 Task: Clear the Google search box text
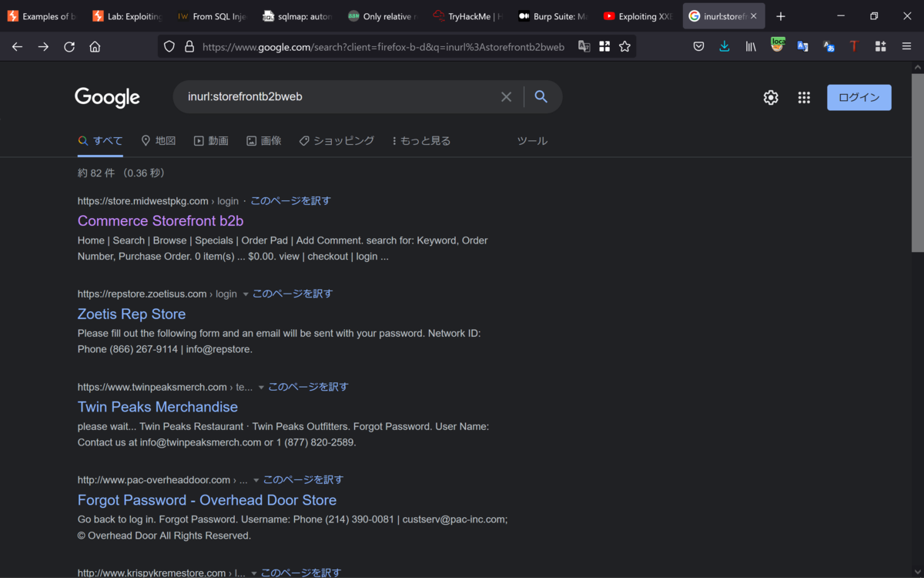tap(506, 97)
